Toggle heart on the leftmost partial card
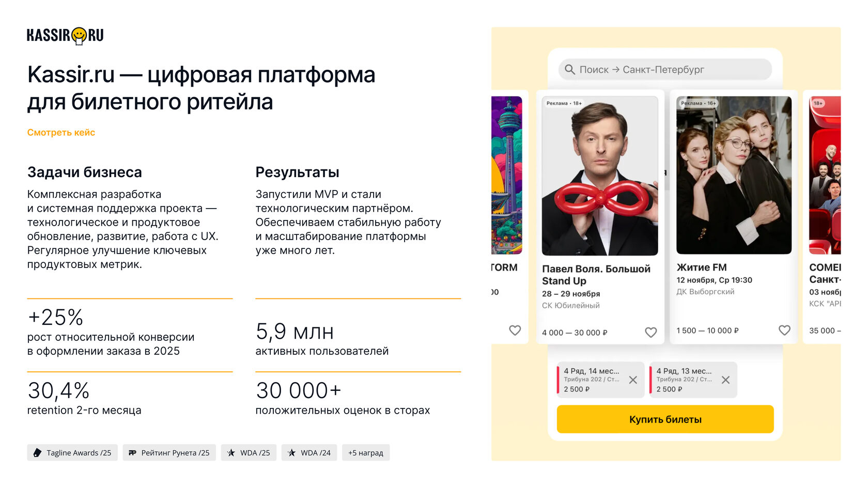Screen dimensions: 868x488 click(x=515, y=330)
